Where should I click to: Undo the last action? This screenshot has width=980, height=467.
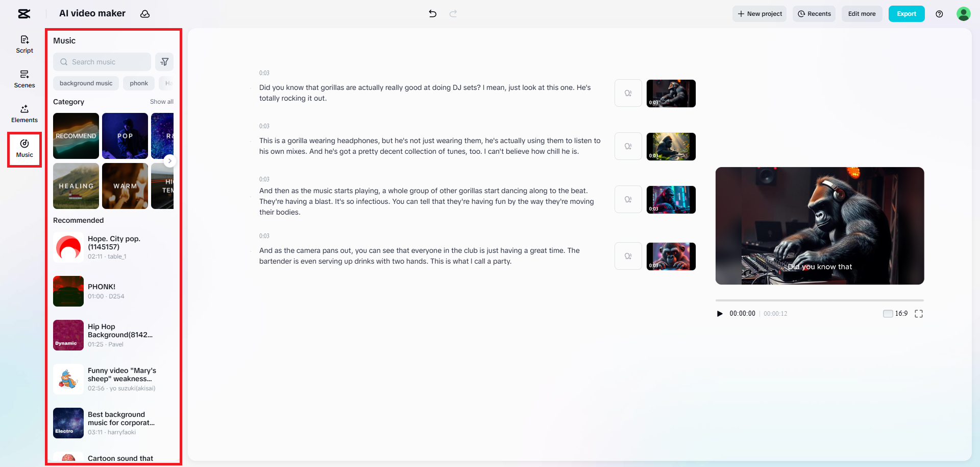tap(433, 14)
